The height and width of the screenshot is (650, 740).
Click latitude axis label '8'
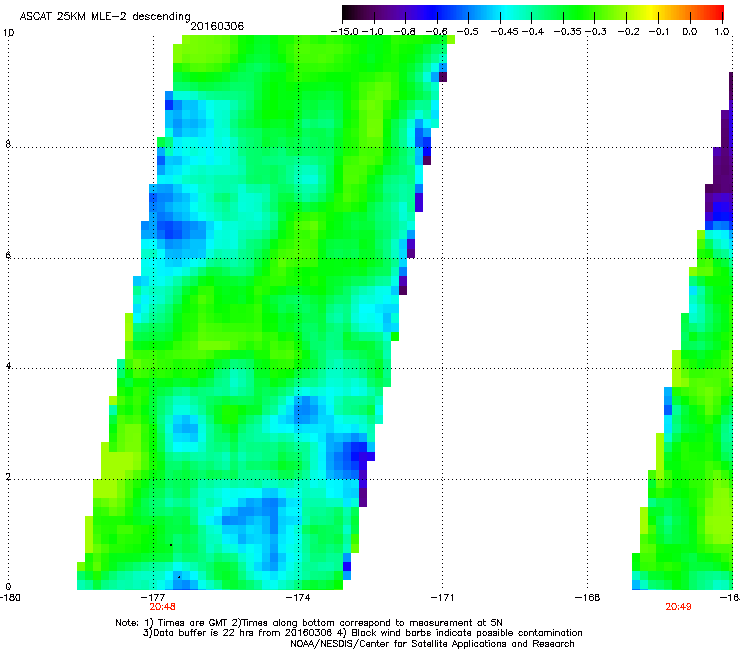coord(8,144)
